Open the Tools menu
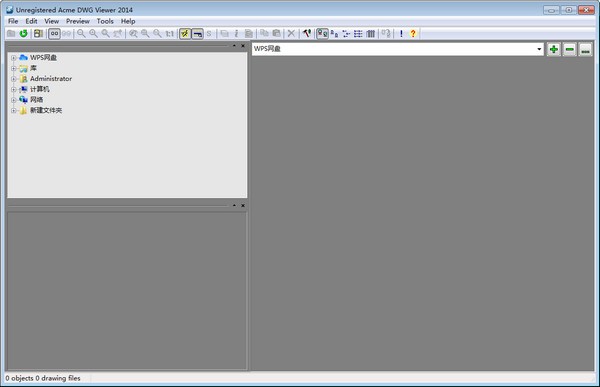The width and height of the screenshot is (600, 387). pyautogui.click(x=105, y=21)
